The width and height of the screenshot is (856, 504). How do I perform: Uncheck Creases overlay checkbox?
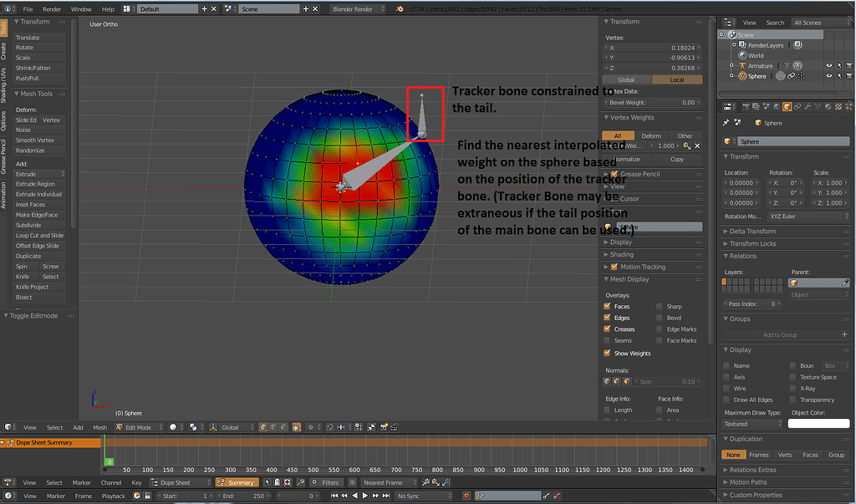[x=607, y=329]
